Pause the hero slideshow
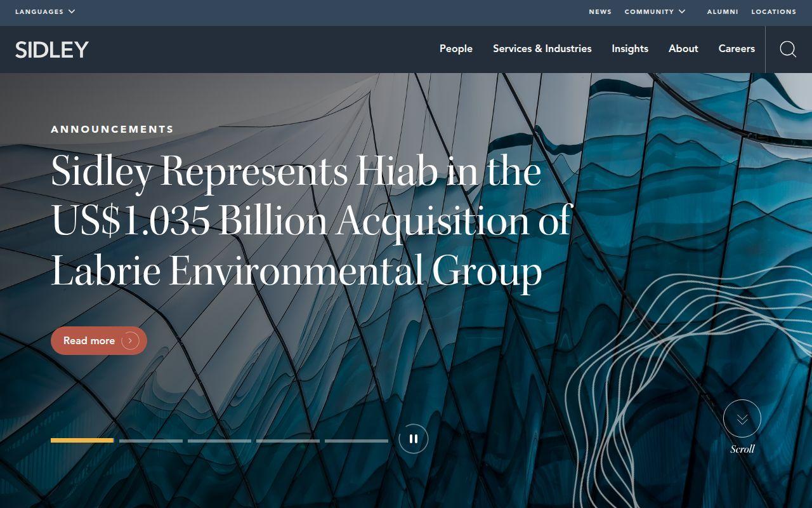The height and width of the screenshot is (508, 812). tap(414, 439)
